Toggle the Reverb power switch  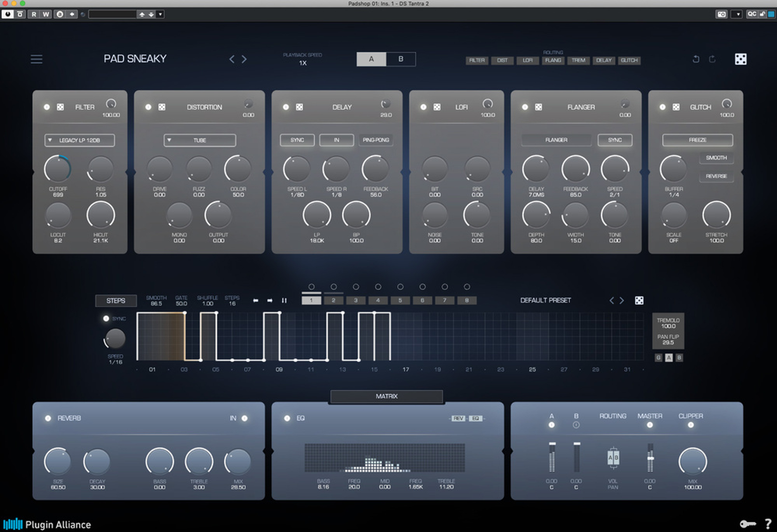tap(48, 418)
